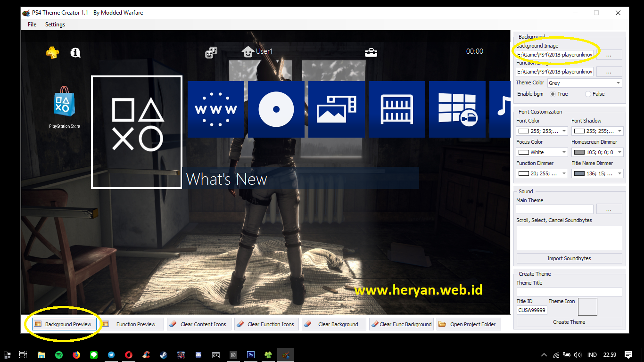Click the volume speaker icon in system tray
The width and height of the screenshot is (644, 362).
577,355
